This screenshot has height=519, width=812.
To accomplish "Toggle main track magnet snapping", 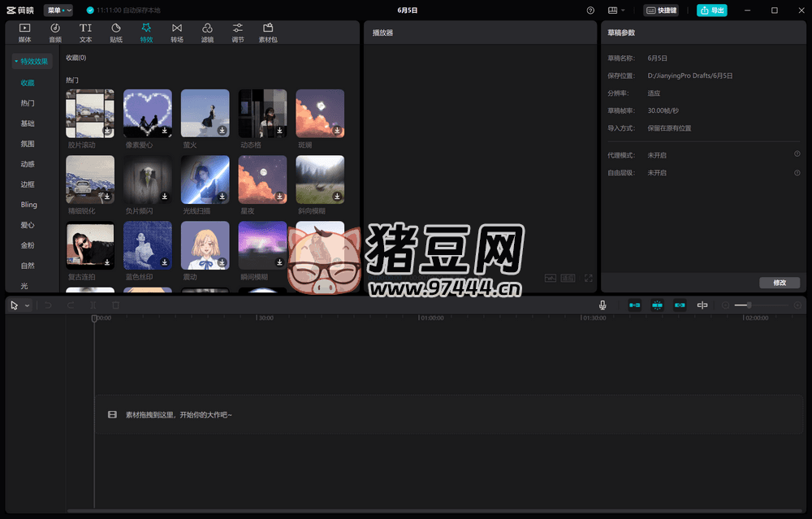I will [x=634, y=305].
